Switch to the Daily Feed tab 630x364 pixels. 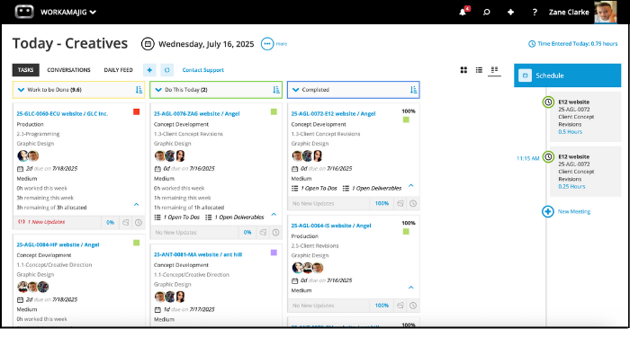(118, 70)
